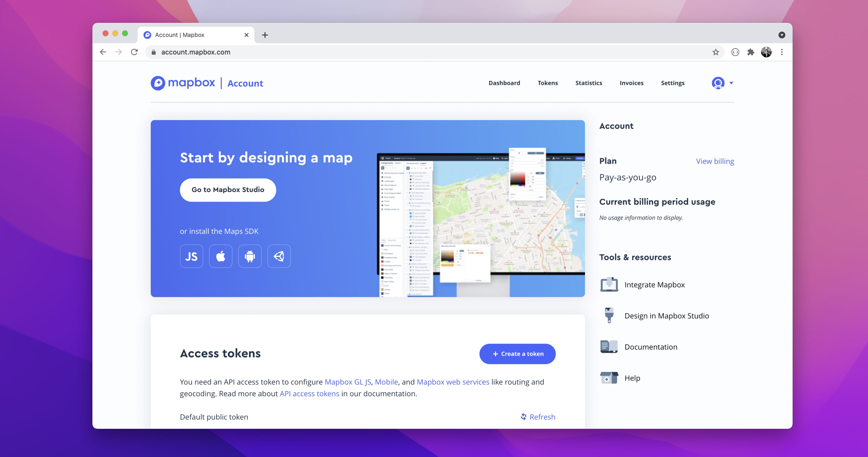Click the Start by designing a map heading
The width and height of the screenshot is (868, 457).
(266, 158)
